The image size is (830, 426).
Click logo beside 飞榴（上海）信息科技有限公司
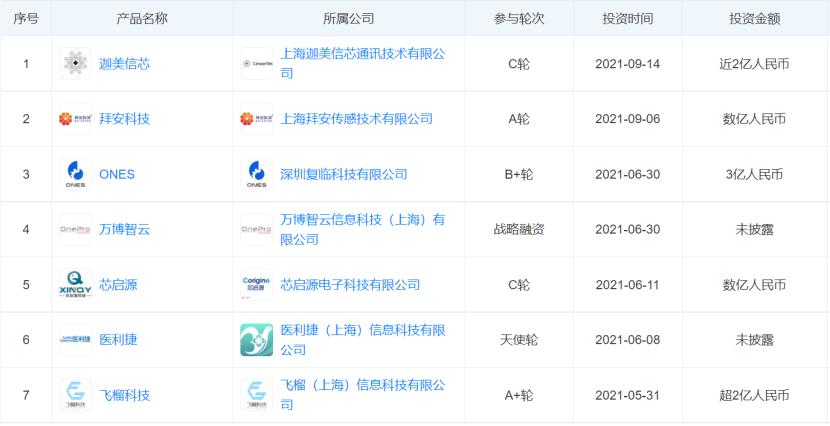(257, 395)
